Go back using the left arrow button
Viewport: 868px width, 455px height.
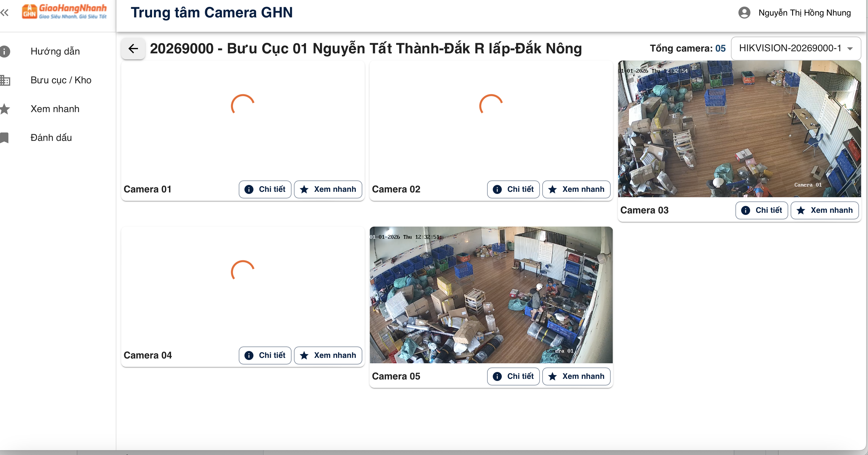coord(133,49)
